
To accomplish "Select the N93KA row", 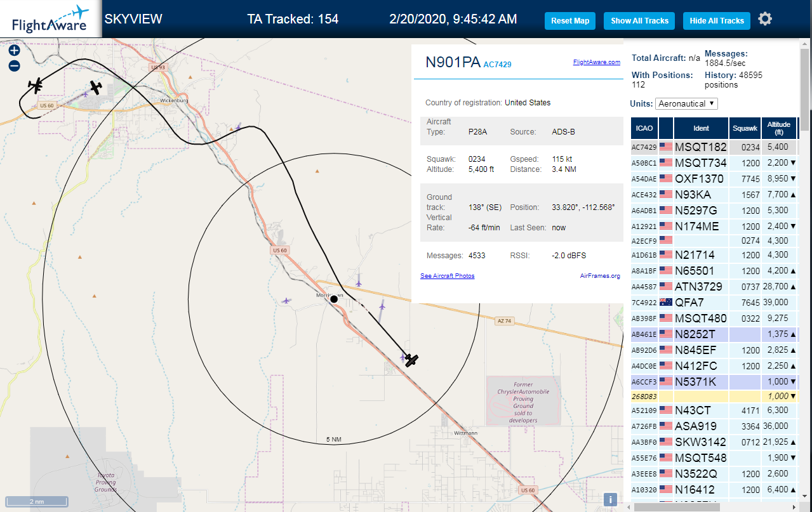I will [714, 194].
